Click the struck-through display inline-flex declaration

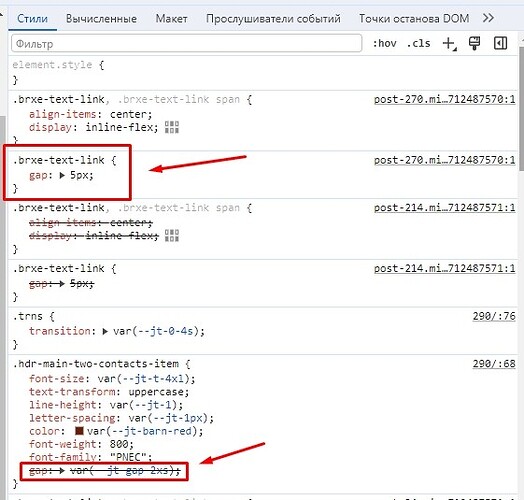pos(94,236)
